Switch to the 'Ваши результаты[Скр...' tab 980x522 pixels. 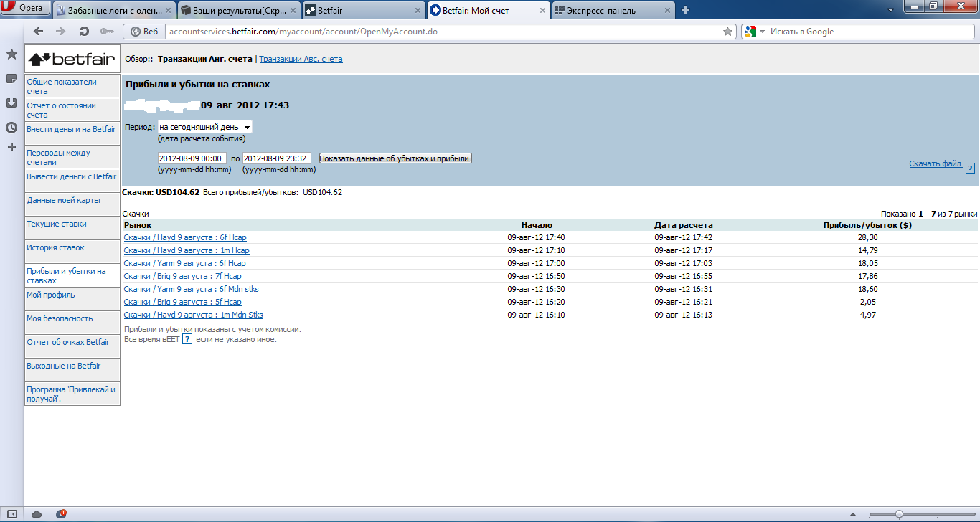tap(239, 10)
